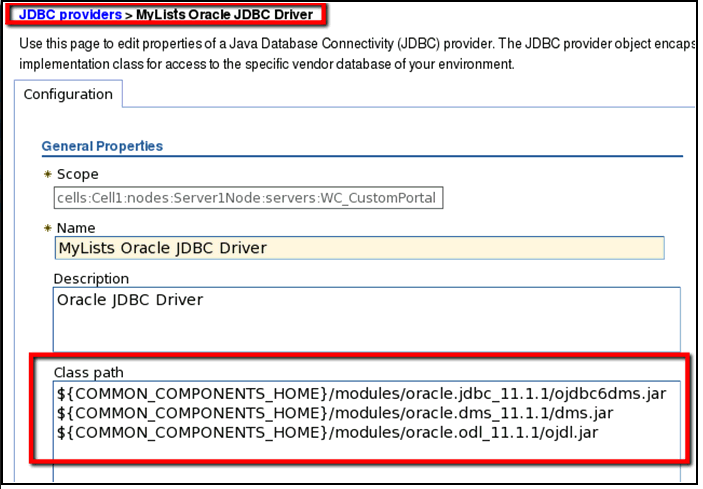The height and width of the screenshot is (489, 703).
Task: Click the page description starting 'Use this page'
Action: pos(356,54)
